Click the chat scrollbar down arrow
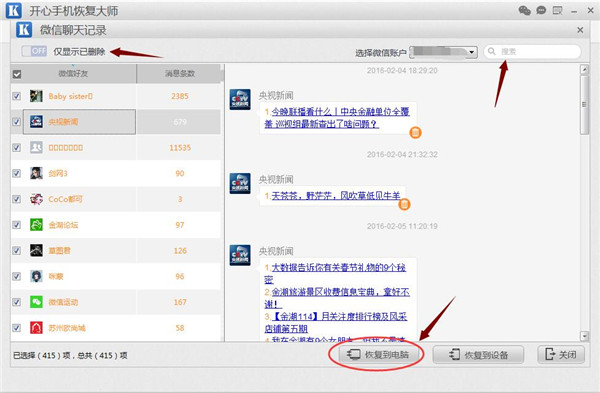This screenshot has height=393, width=600. [x=584, y=336]
